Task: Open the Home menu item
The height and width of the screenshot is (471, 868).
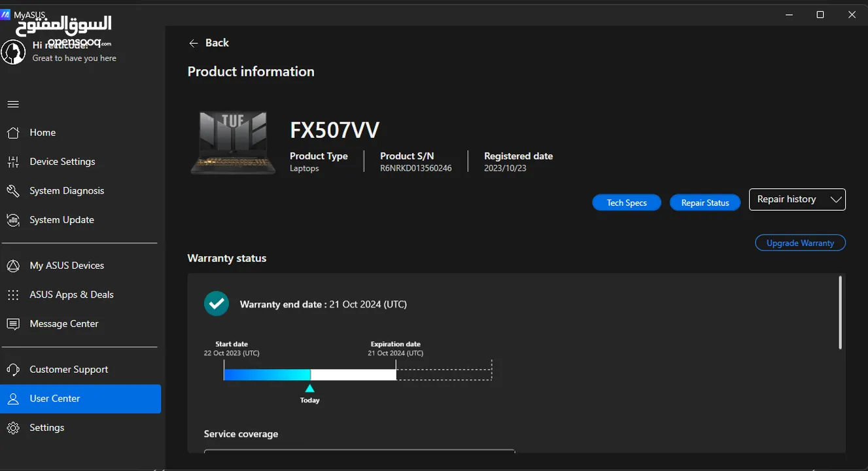Action: [80, 133]
